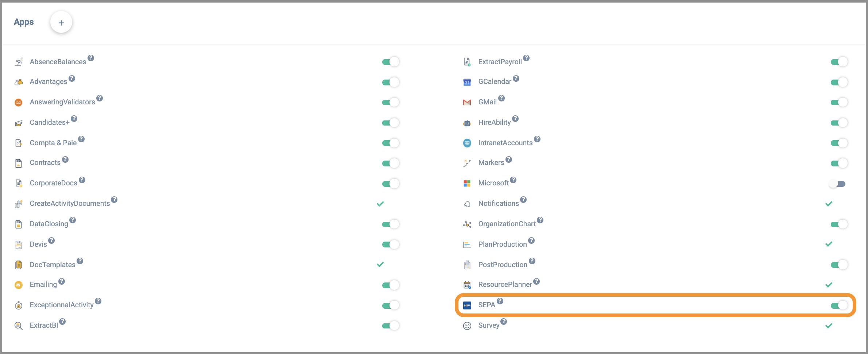The height and width of the screenshot is (354, 868).
Task: Click the ExtractBI magnifier icon
Action: 19,326
